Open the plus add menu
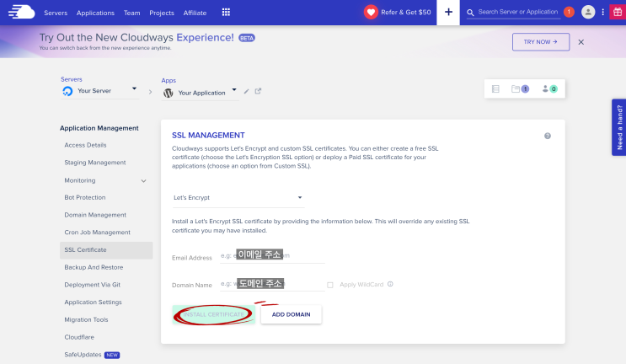This screenshot has width=626, height=364. [x=448, y=13]
